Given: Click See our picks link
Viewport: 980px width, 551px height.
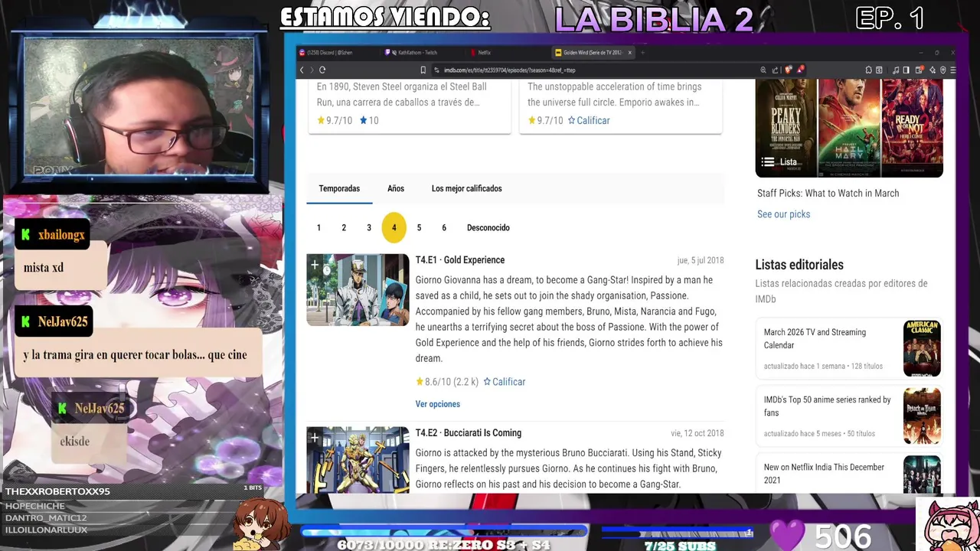Looking at the screenshot, I should (x=783, y=214).
